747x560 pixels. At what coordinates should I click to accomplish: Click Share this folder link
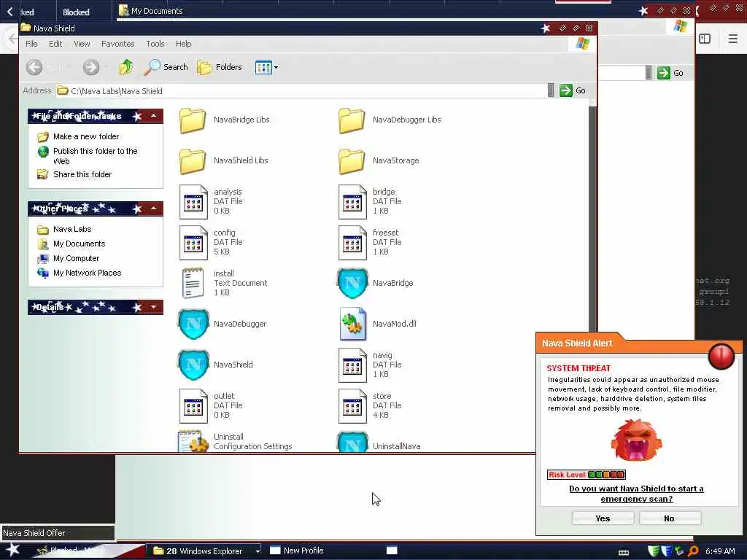point(82,174)
